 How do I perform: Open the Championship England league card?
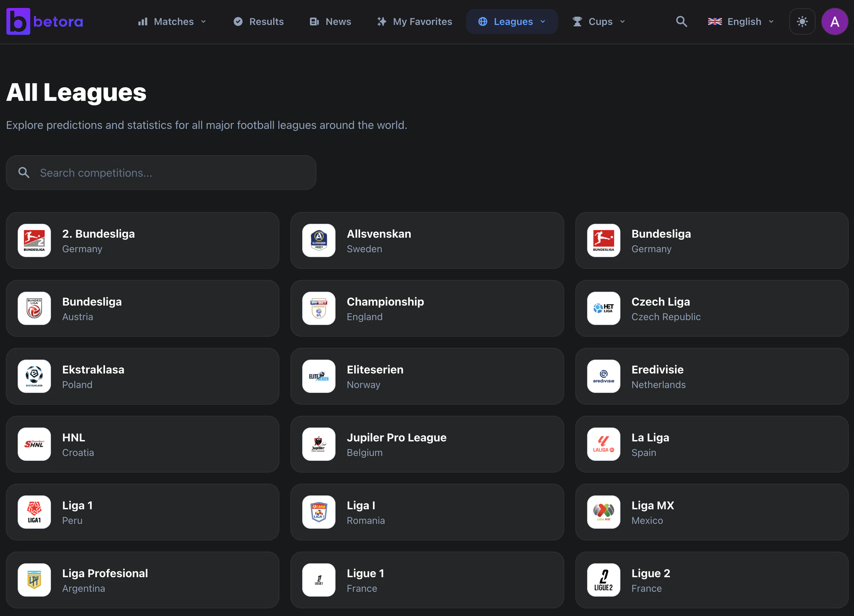tap(427, 308)
